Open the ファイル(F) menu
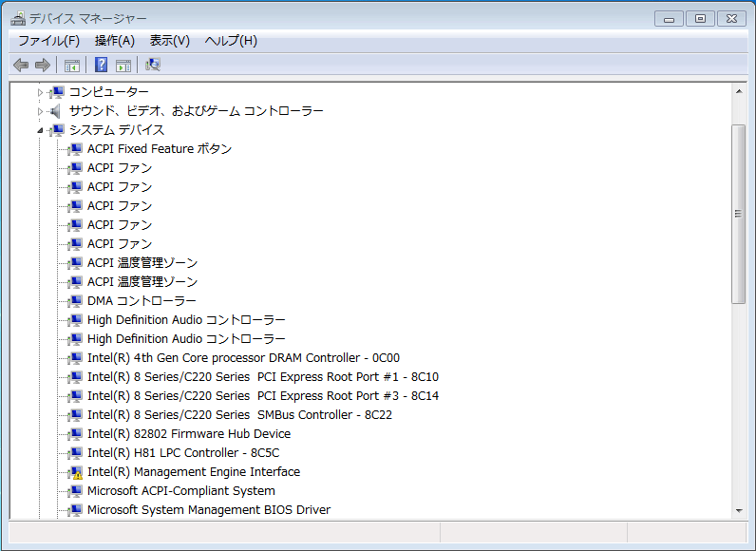Viewport: 756px width, 551px height. [x=48, y=41]
